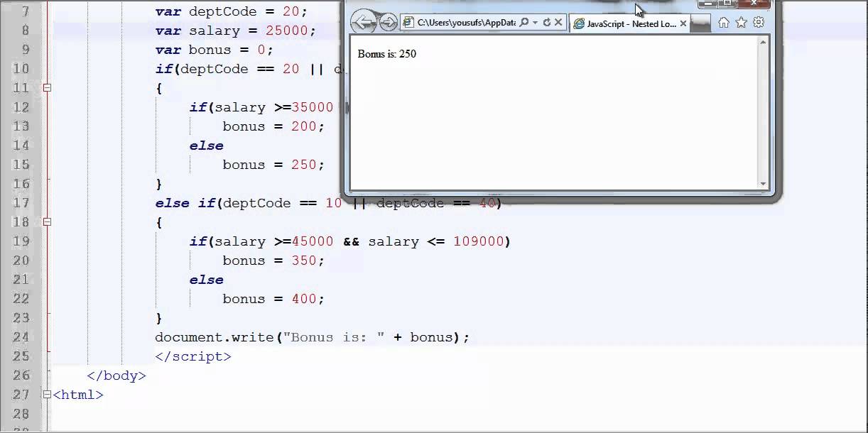Screen dimensions: 868x433
Task: Click the 45000 value on line 19
Action: (313, 241)
